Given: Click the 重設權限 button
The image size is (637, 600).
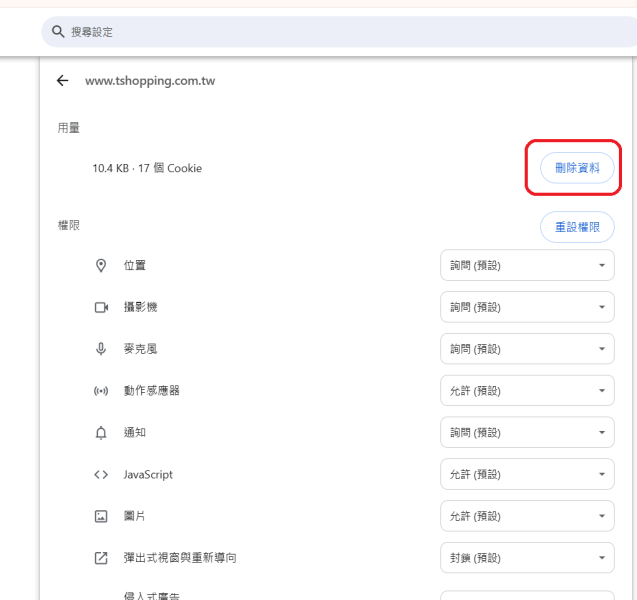Looking at the screenshot, I should [577, 227].
